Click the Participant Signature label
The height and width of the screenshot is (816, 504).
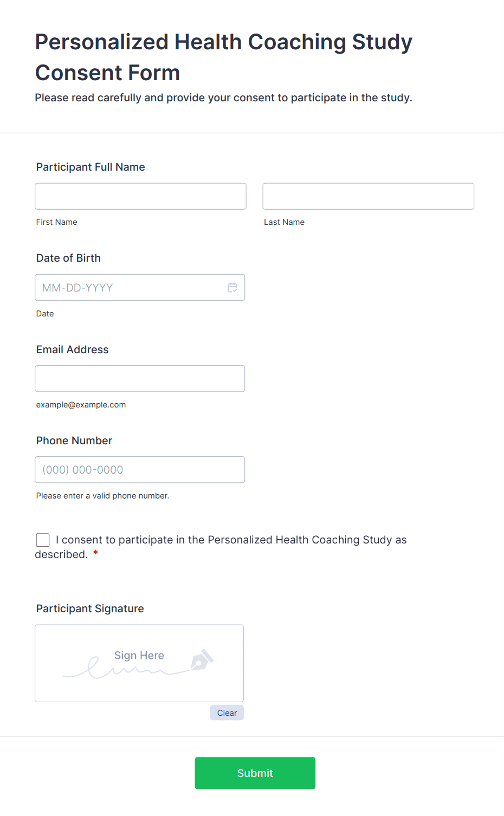point(90,608)
